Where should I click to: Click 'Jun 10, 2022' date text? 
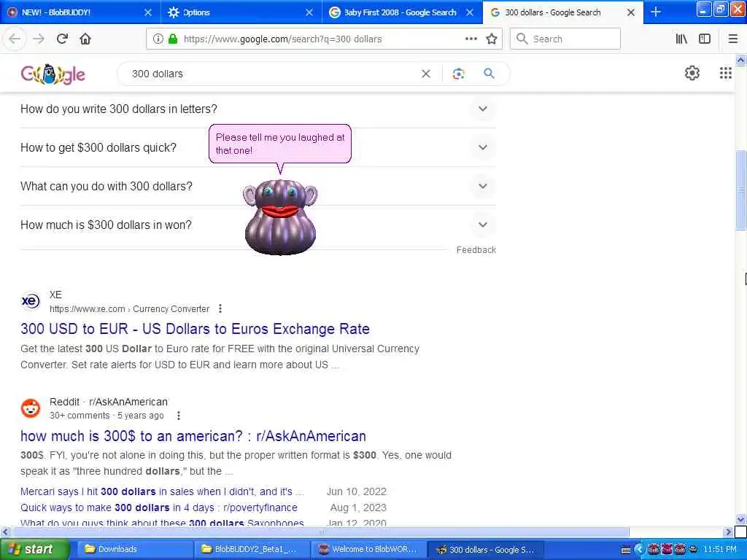[356, 491]
